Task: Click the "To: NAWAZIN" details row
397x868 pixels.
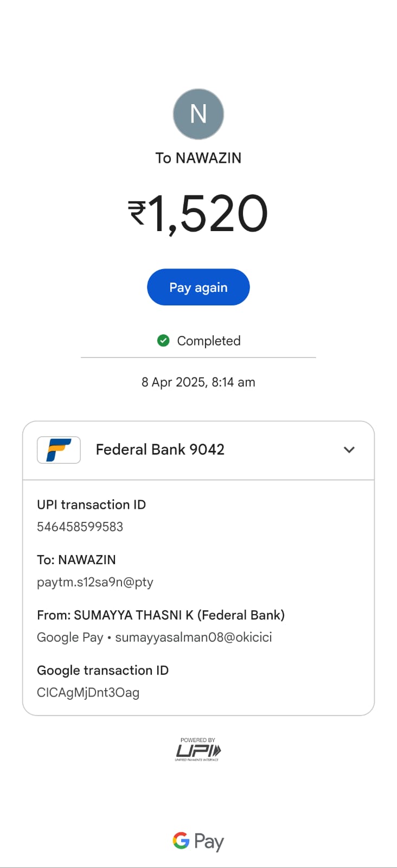Action: pyautogui.click(x=76, y=560)
